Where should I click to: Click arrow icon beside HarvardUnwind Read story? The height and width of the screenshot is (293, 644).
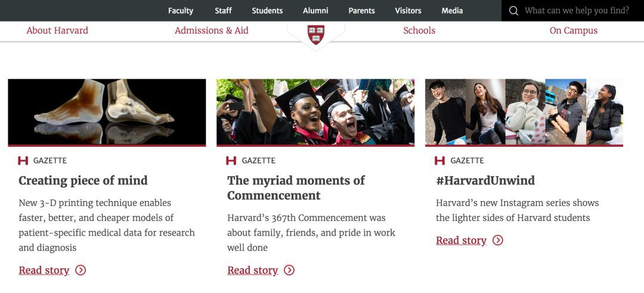[498, 240]
